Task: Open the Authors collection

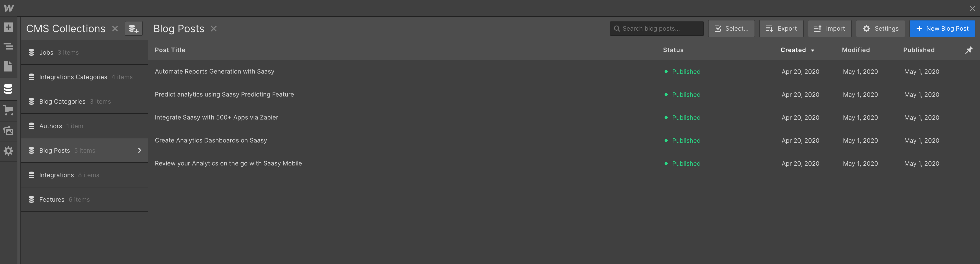Action: click(x=51, y=126)
